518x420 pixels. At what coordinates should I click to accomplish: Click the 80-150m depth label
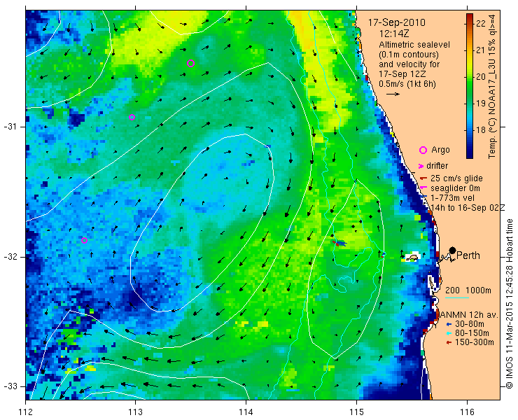[x=472, y=333]
